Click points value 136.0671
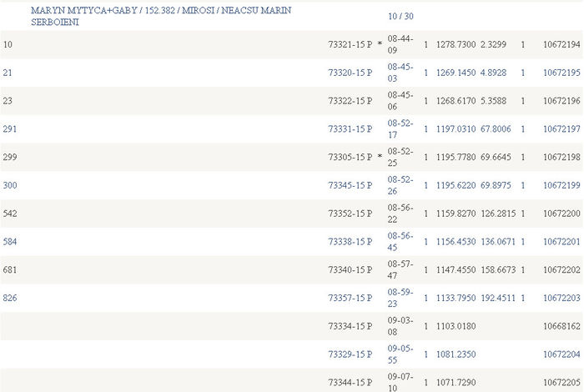The width and height of the screenshot is (584, 392). [498, 242]
